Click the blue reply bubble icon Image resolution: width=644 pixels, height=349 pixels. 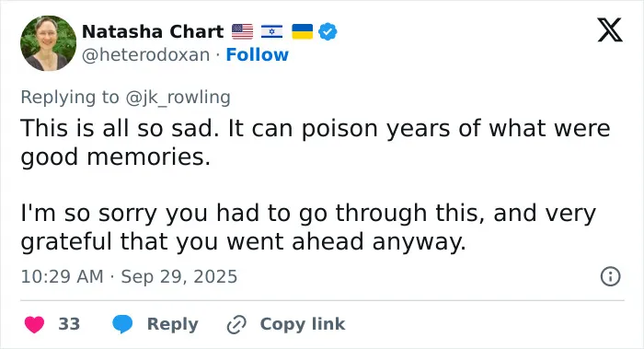coord(122,324)
